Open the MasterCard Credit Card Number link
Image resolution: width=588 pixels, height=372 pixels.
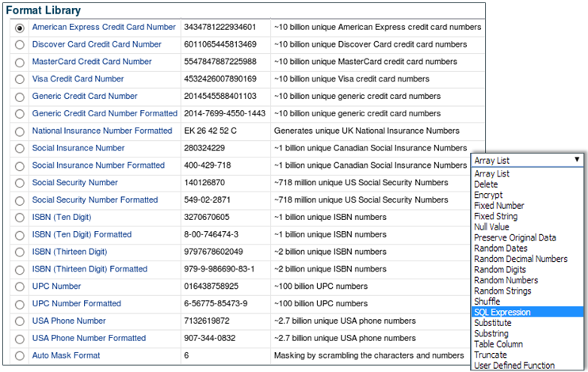coord(91,62)
